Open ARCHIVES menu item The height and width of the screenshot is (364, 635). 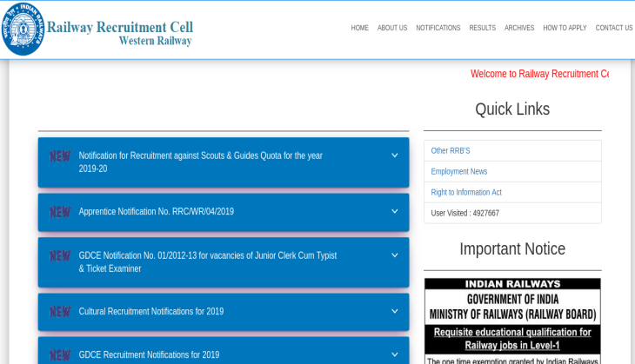point(519,28)
